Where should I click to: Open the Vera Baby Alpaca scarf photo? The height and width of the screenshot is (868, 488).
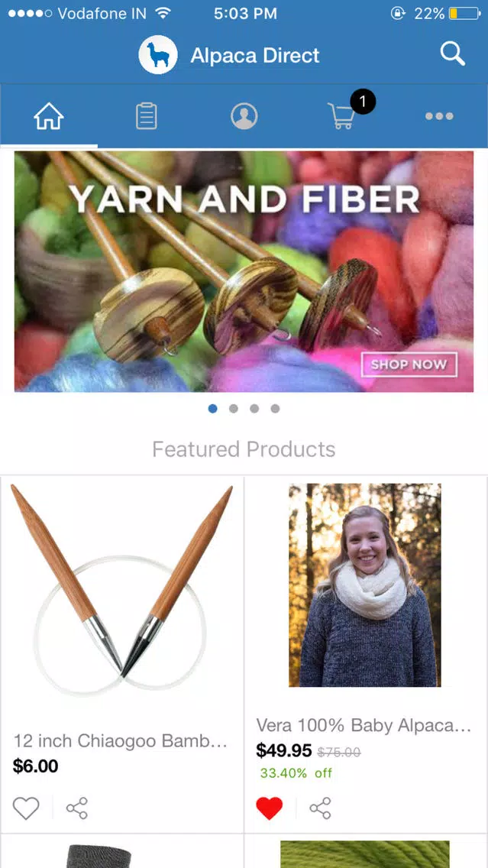(365, 585)
